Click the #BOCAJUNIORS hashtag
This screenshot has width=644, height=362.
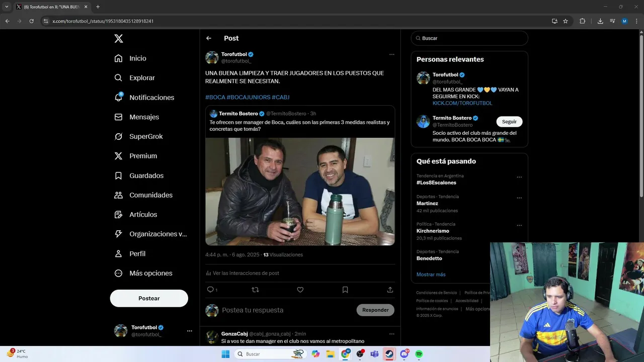(x=249, y=97)
